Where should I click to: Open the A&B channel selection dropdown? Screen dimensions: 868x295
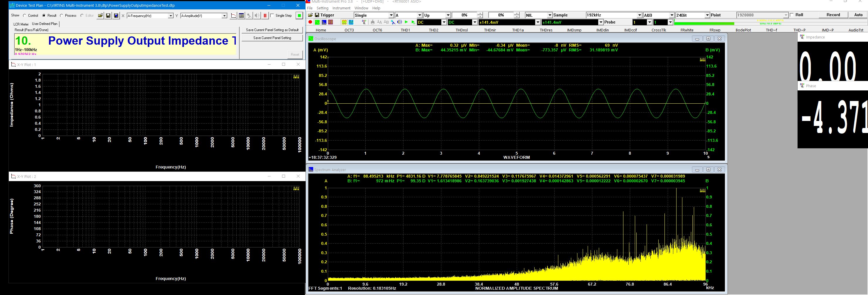[672, 15]
